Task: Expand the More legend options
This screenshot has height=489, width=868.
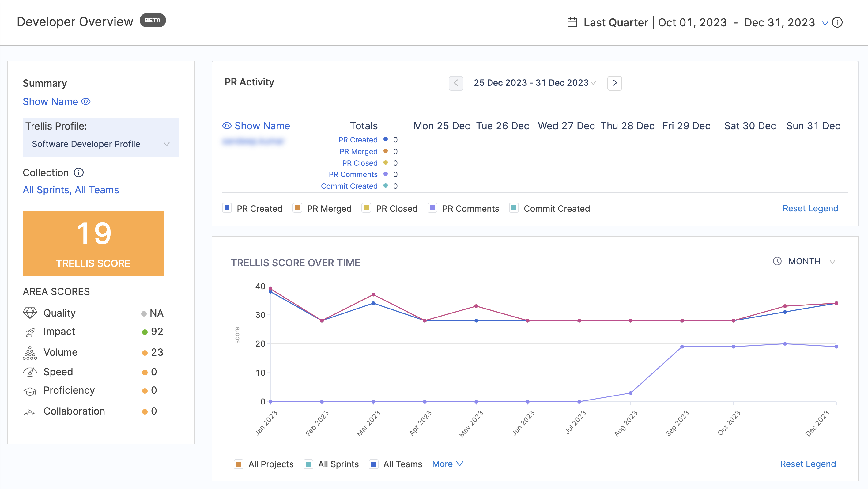Action: pos(448,464)
